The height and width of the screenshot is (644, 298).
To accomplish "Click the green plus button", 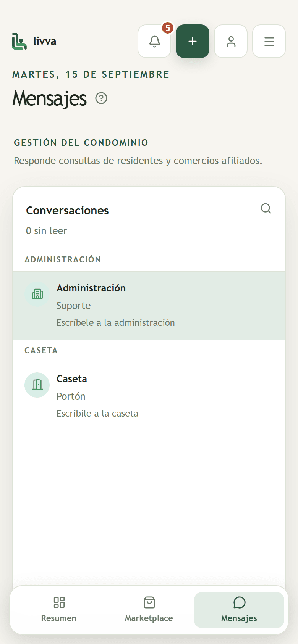I will click(193, 41).
